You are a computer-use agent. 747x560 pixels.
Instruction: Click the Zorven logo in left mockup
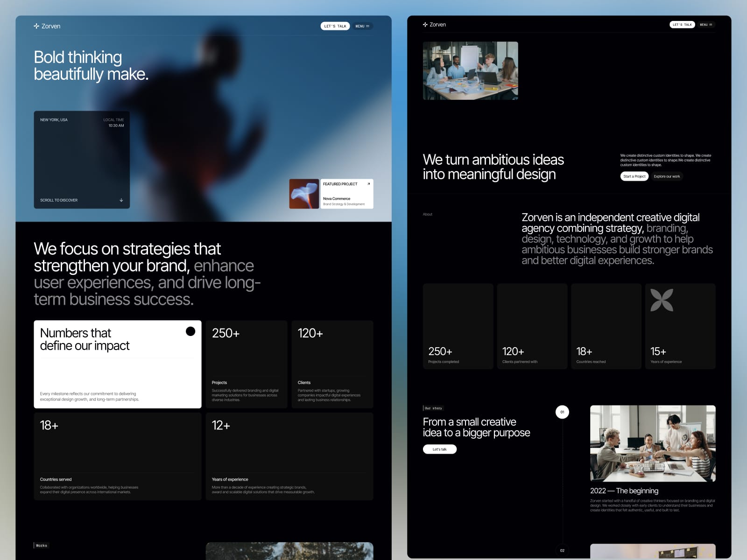(47, 26)
